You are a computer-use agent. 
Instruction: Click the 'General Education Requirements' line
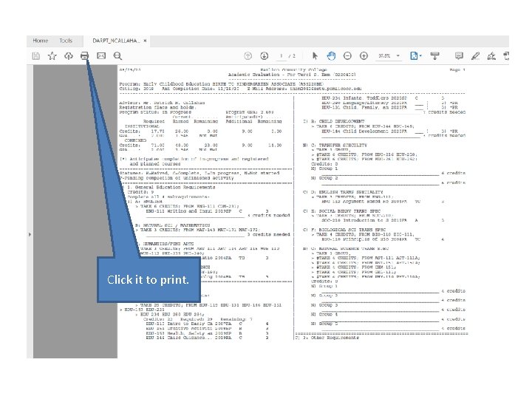[x=175, y=187]
